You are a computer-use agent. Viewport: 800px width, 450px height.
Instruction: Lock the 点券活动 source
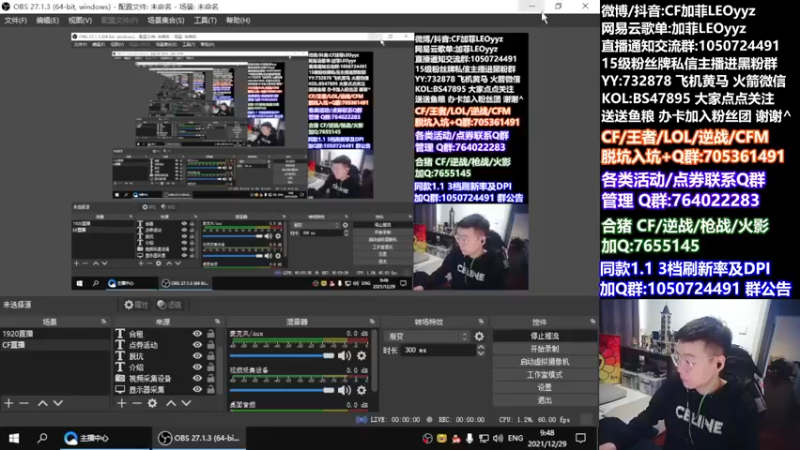click(211, 345)
